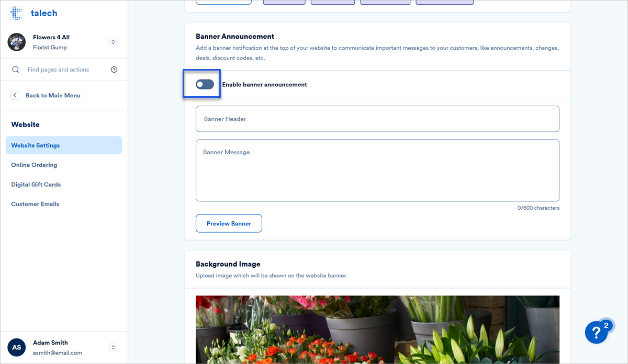This screenshot has width=628, height=364.
Task: Click the Preview Banner button
Action: (x=229, y=223)
